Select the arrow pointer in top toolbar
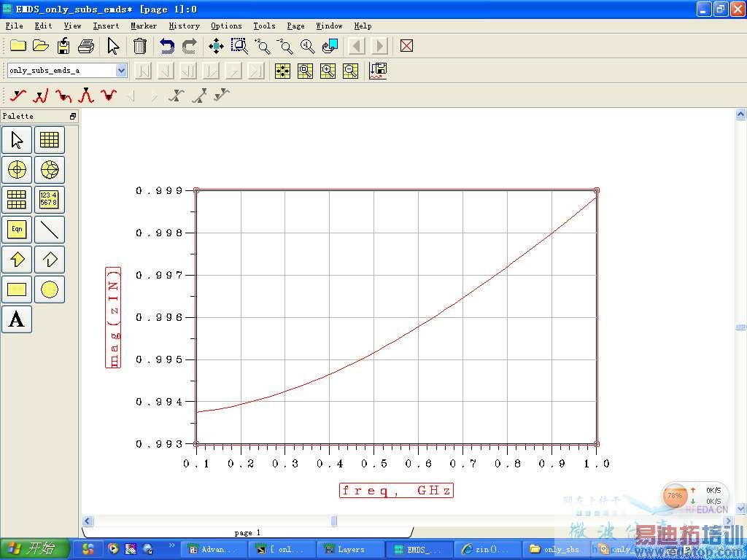Viewport: 747px width, 560px height. click(113, 46)
